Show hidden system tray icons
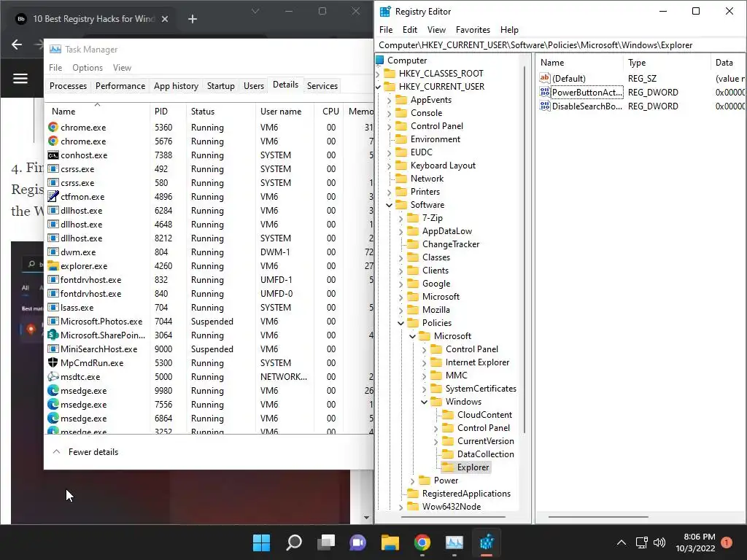The image size is (747, 560). click(x=622, y=542)
